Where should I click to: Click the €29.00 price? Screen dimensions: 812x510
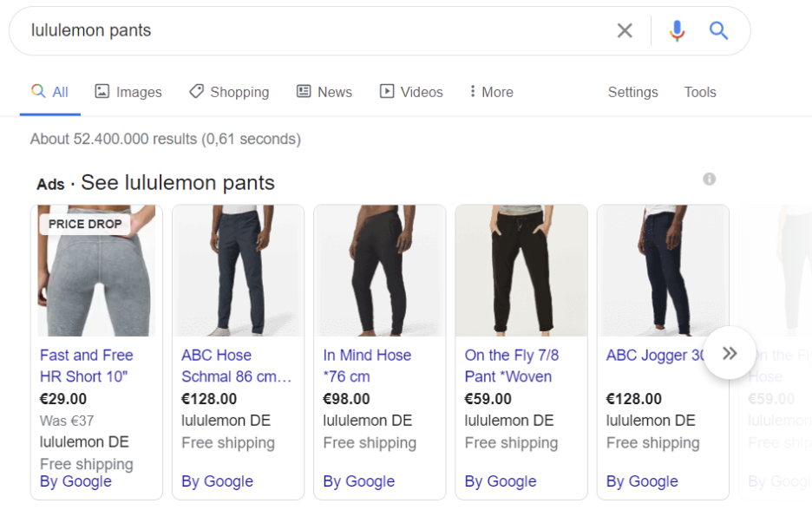pyautogui.click(x=63, y=399)
